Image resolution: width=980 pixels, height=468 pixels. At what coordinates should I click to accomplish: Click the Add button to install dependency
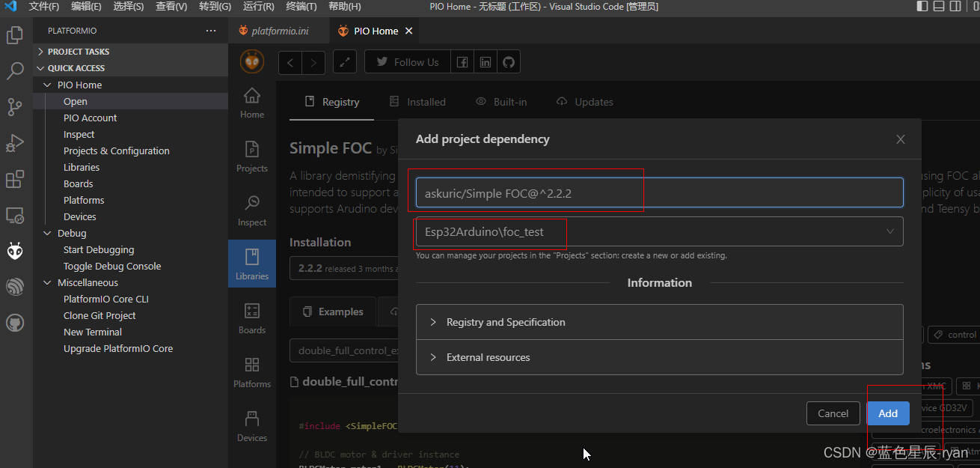(x=887, y=413)
